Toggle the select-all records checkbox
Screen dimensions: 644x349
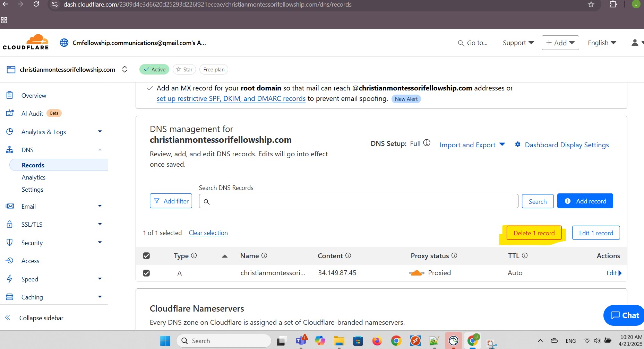[146, 256]
